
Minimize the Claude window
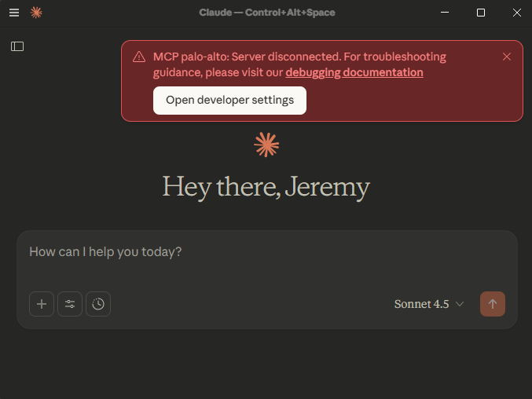click(x=444, y=13)
